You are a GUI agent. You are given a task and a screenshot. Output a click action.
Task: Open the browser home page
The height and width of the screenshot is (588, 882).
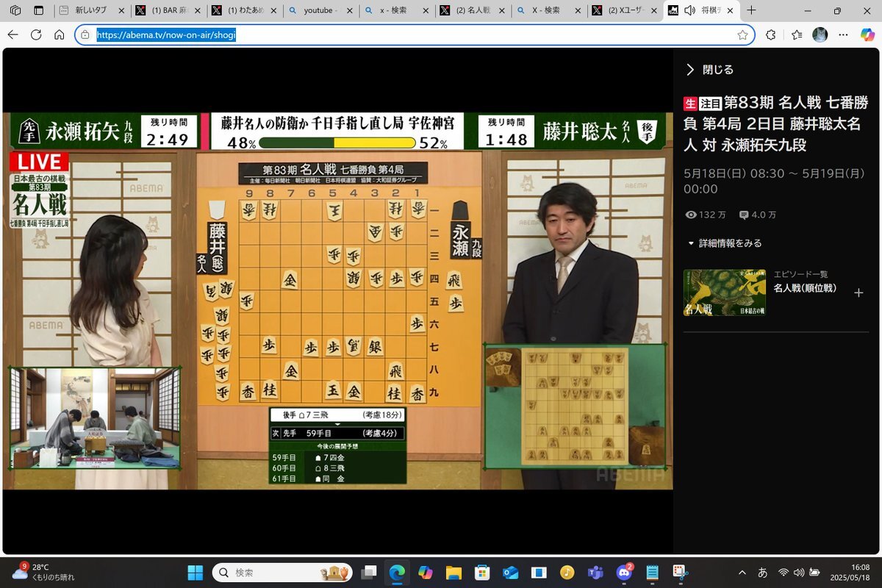coord(60,35)
